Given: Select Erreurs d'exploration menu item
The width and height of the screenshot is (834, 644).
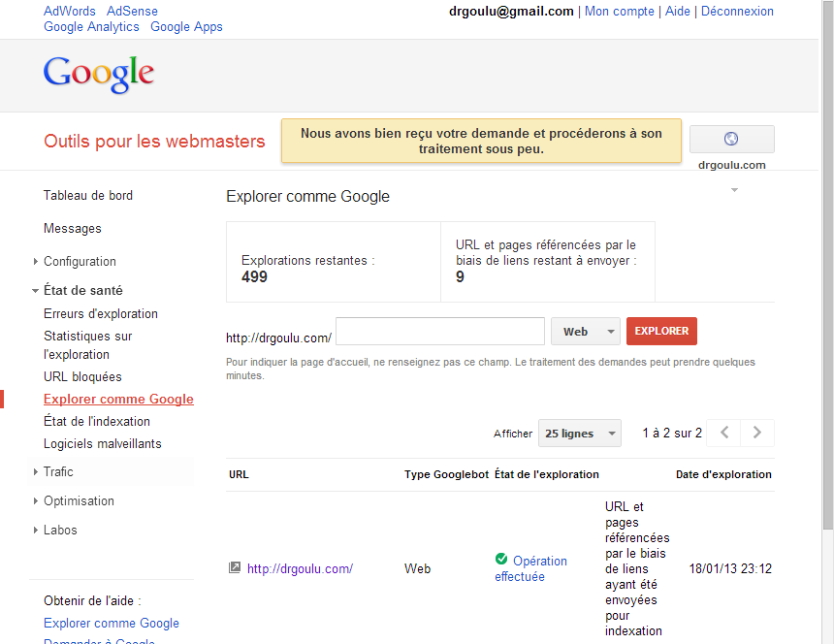Looking at the screenshot, I should coord(101,314).
